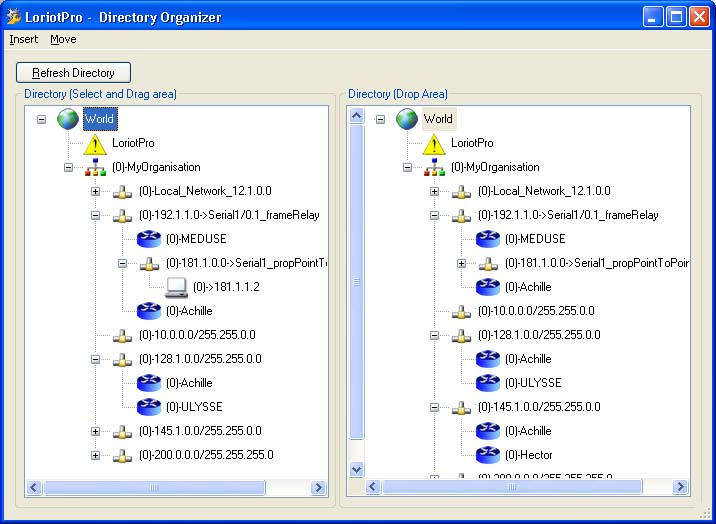The height and width of the screenshot is (524, 716).
Task: Click ULYSSE router icon in drag area
Action: click(x=149, y=407)
